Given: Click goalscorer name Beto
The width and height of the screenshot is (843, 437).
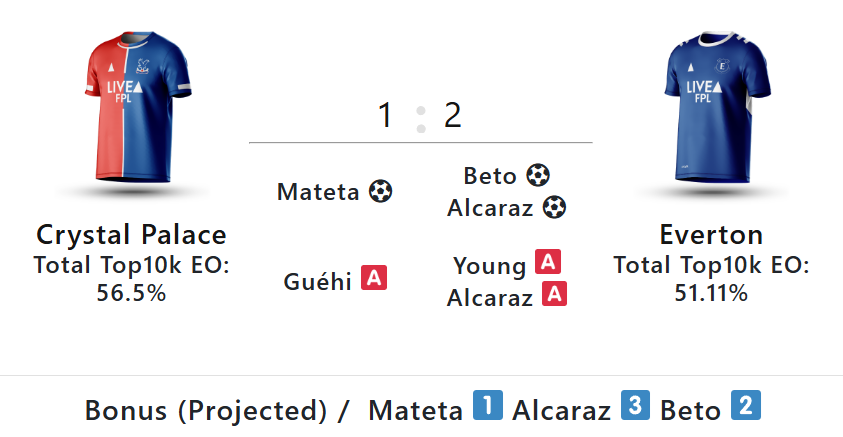Looking at the screenshot, I should coord(490,176).
